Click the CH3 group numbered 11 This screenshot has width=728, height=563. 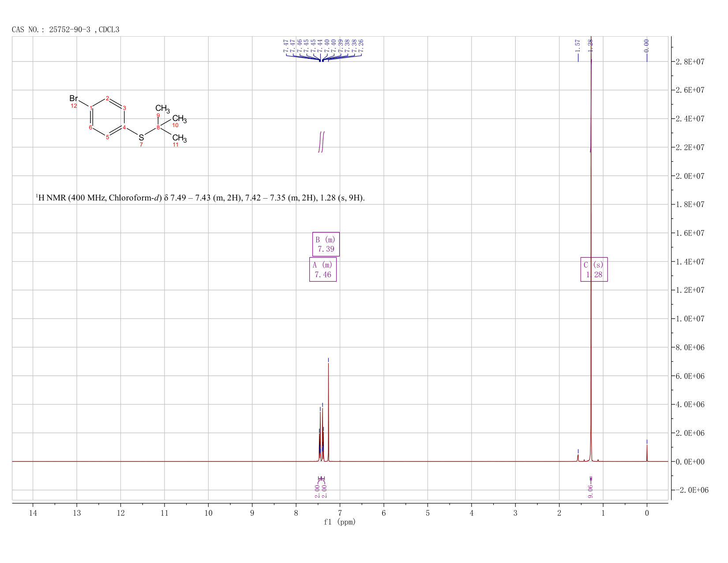coord(180,138)
